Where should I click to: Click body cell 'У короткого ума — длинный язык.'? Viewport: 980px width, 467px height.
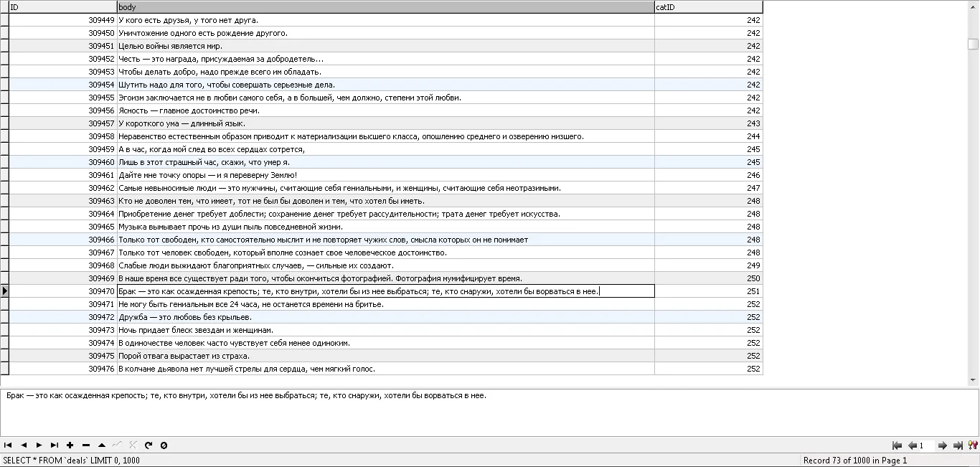point(386,123)
